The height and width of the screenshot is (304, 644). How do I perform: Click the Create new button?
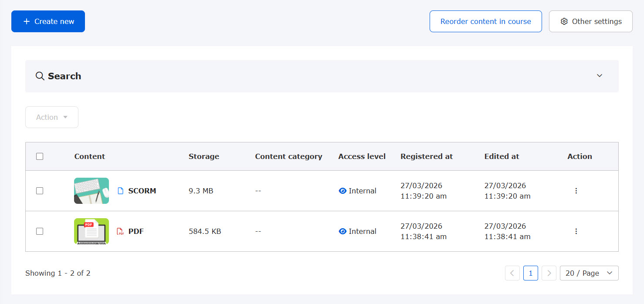(x=48, y=21)
